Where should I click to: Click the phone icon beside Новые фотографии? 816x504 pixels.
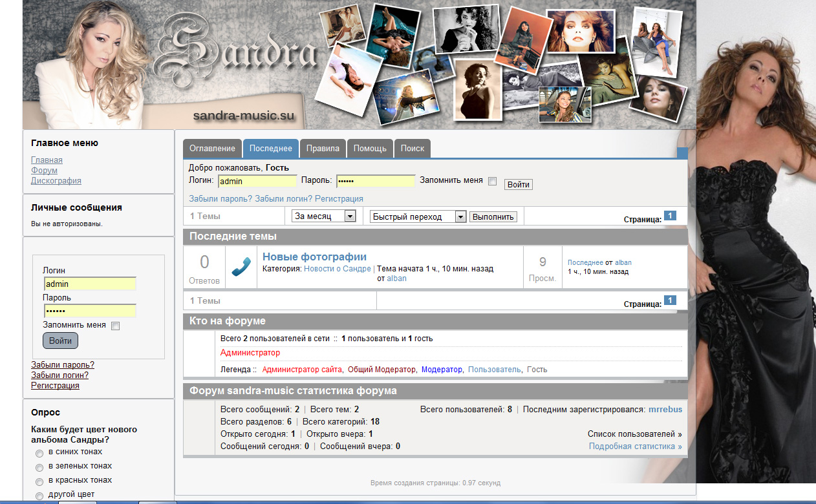241,266
